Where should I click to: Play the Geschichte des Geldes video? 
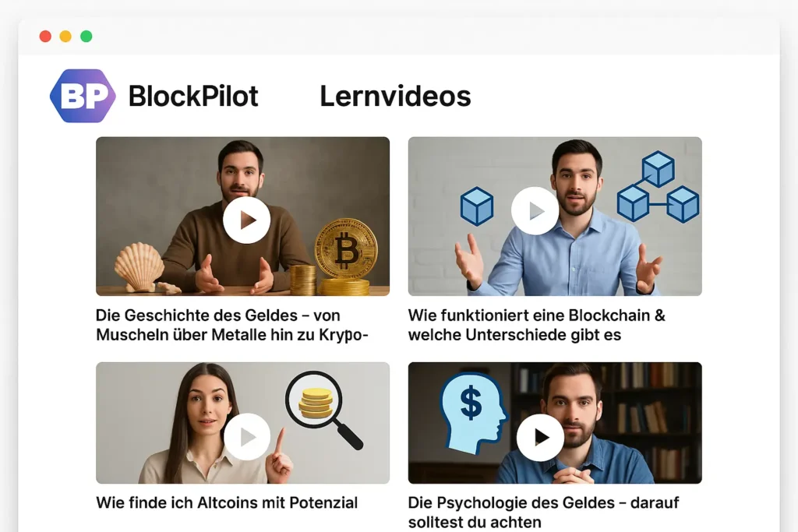[246, 220]
